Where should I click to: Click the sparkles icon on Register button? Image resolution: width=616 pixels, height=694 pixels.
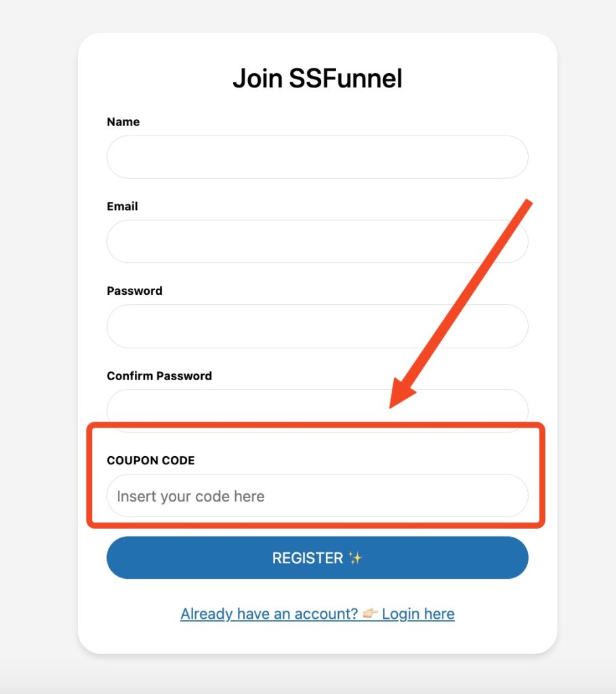pos(356,558)
